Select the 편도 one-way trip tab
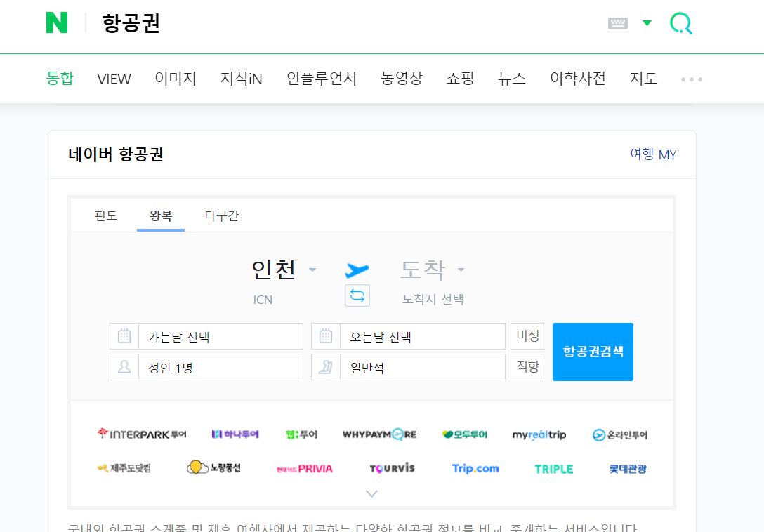This screenshot has width=764, height=532. (106, 215)
